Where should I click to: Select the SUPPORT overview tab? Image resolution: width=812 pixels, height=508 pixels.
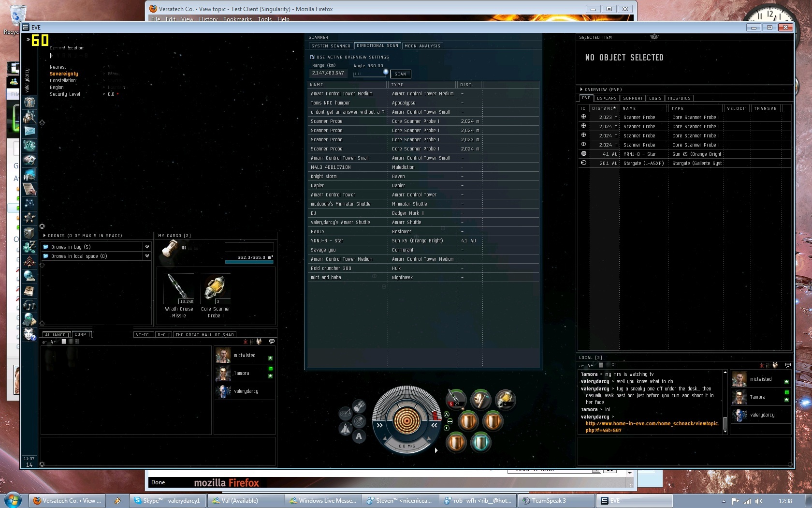633,98
